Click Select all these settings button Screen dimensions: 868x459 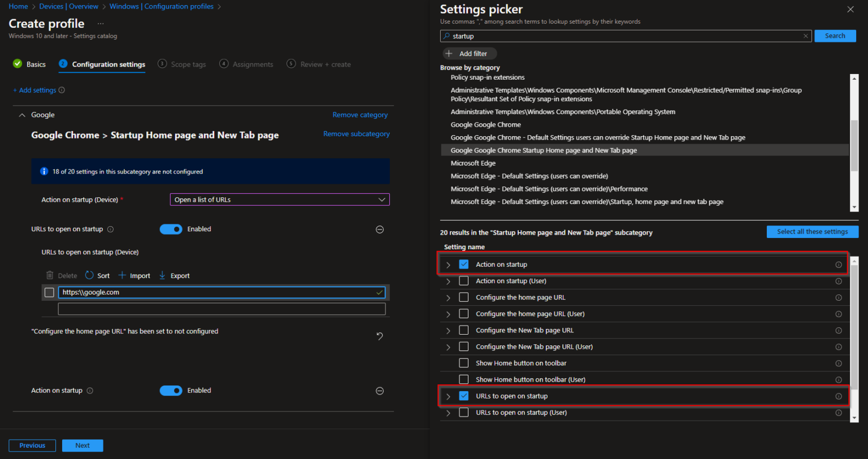813,232
